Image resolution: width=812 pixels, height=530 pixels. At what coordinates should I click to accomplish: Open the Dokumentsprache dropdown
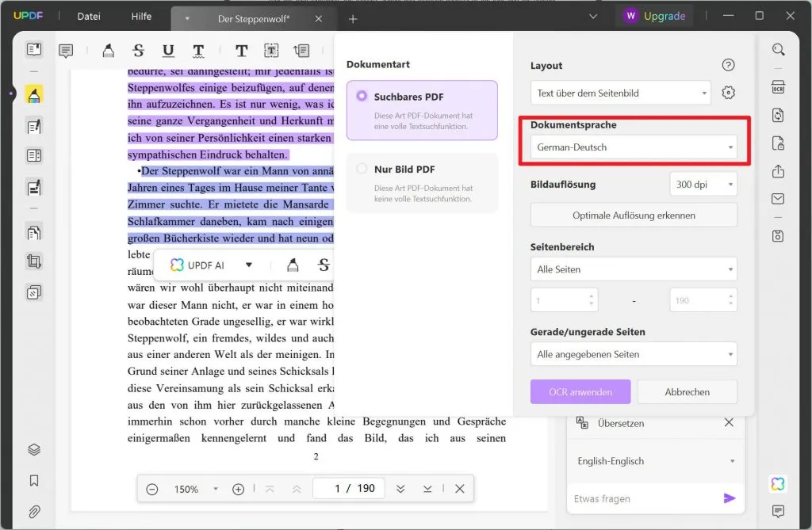pyautogui.click(x=633, y=147)
